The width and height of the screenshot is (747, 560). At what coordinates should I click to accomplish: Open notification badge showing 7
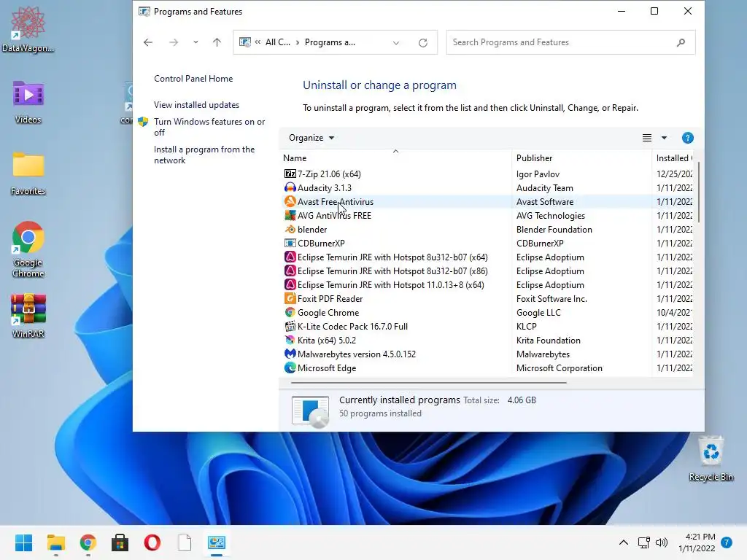[x=727, y=542]
